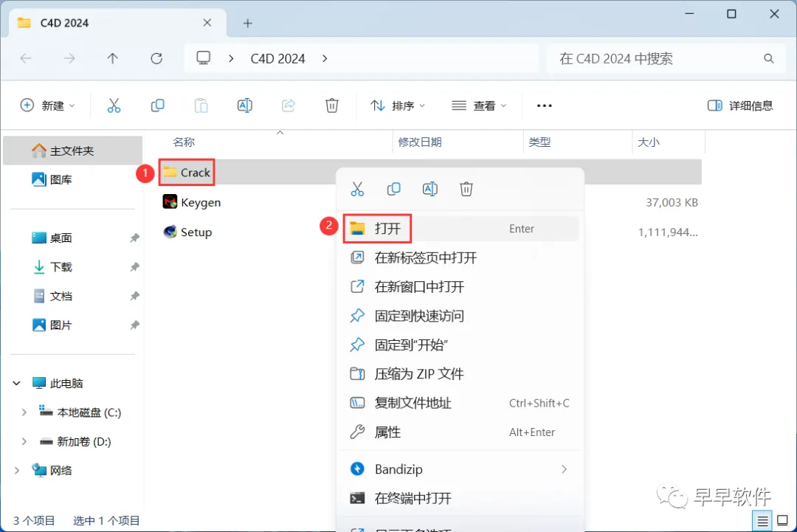Click the cut icon in the main toolbar
Viewport: 797px width, 532px height.
pos(114,106)
